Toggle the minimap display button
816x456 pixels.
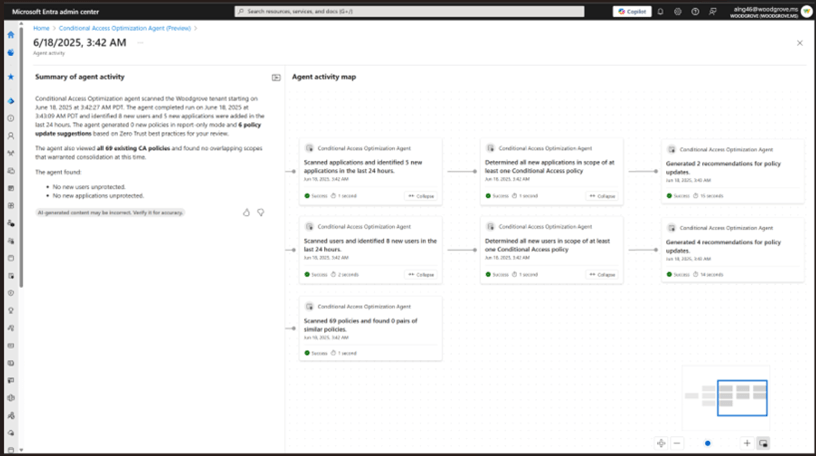762,442
